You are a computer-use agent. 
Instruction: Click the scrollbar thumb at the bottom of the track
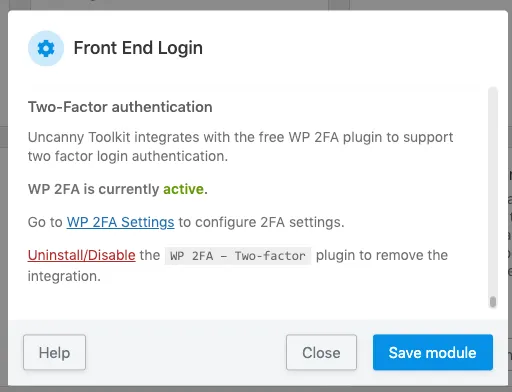493,302
